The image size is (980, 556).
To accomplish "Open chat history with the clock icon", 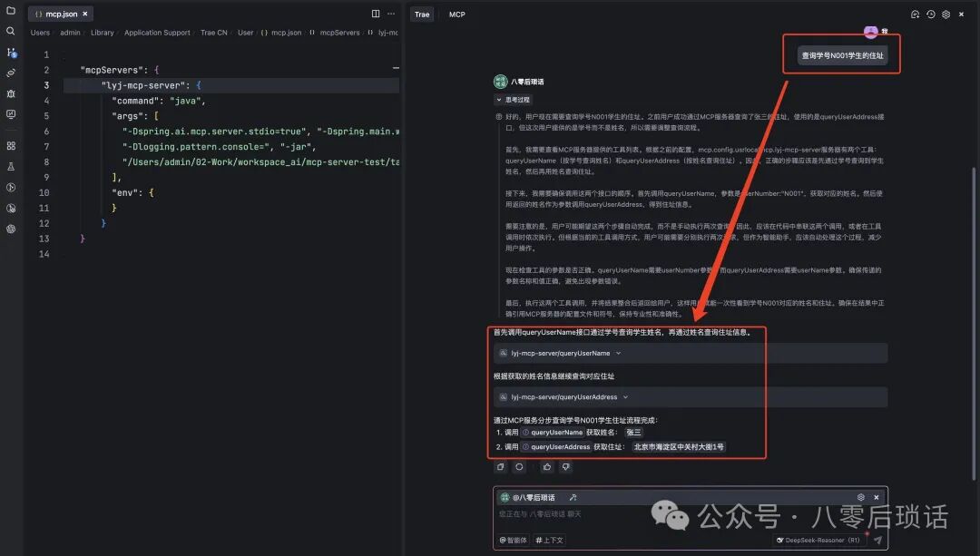I will [930, 14].
